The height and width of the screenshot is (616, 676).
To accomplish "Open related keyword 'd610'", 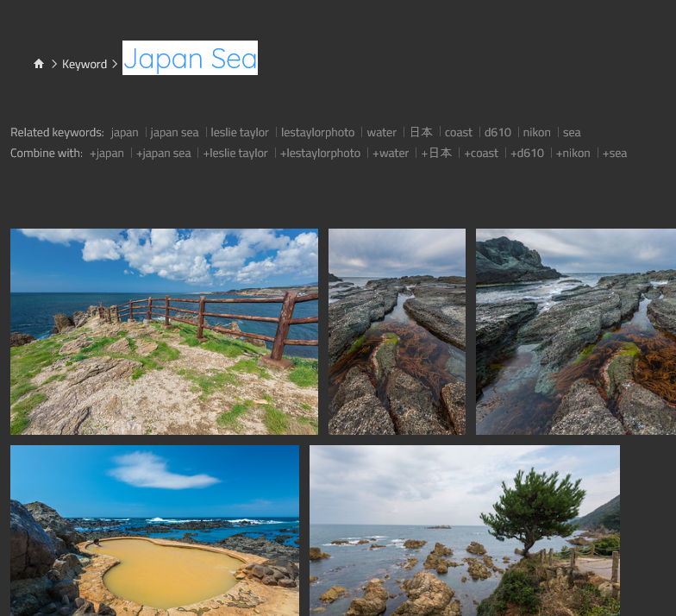I will click(498, 133).
